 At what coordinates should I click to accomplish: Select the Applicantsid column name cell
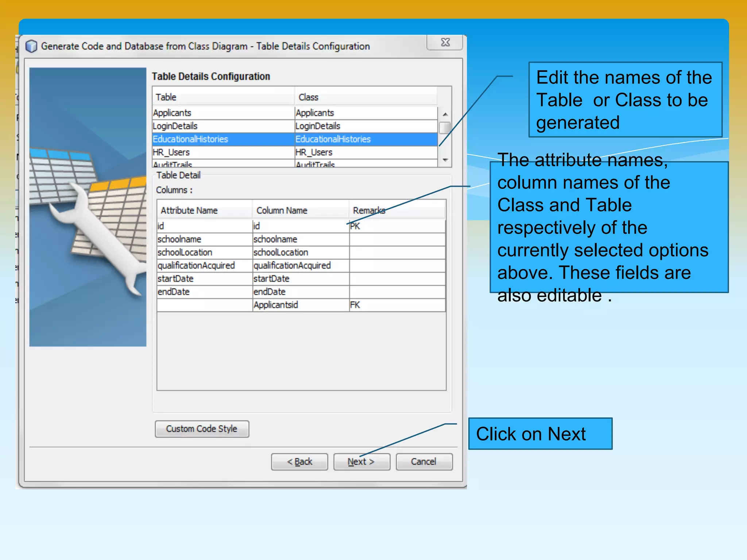(301, 305)
